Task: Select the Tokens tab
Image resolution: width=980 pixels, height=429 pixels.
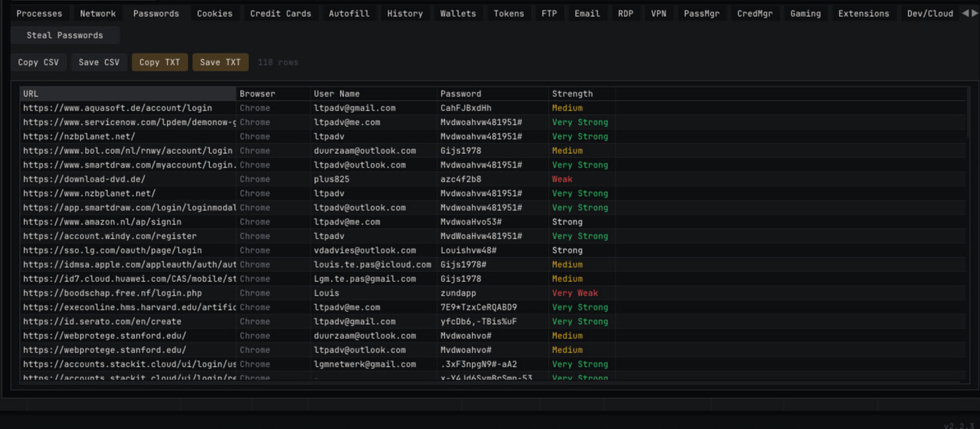Action: 509,13
